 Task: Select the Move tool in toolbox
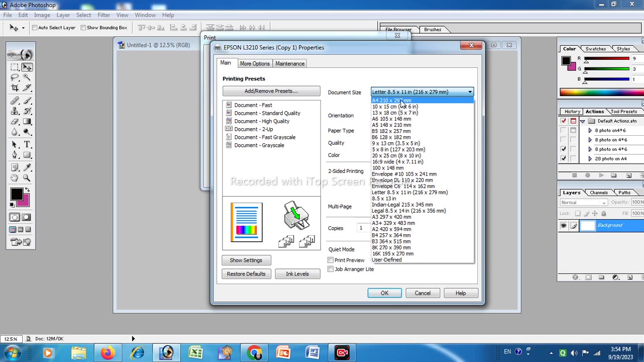coord(27,67)
